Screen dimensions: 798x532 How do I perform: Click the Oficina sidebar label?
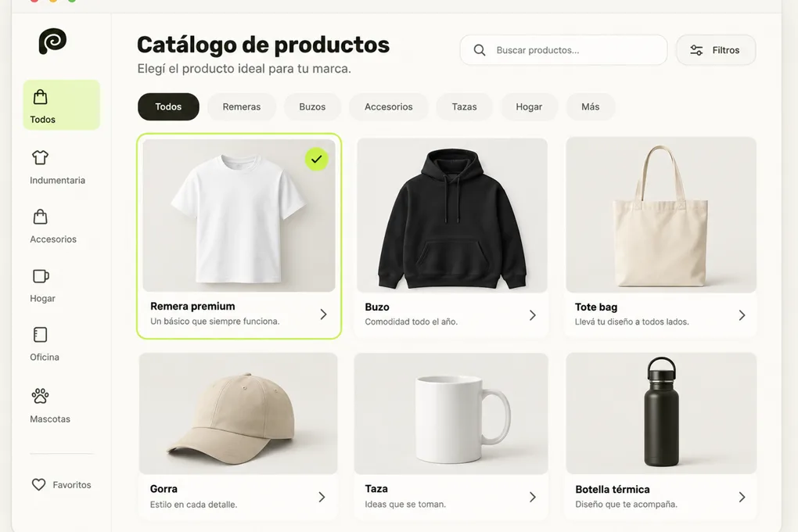click(x=45, y=357)
